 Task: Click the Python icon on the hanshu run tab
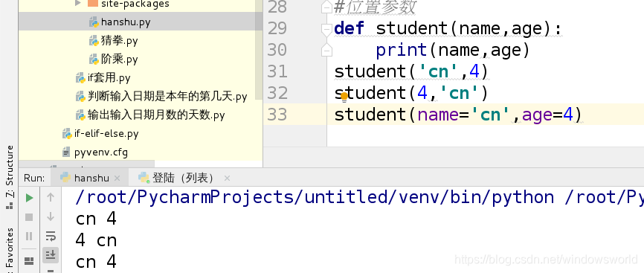(65, 178)
